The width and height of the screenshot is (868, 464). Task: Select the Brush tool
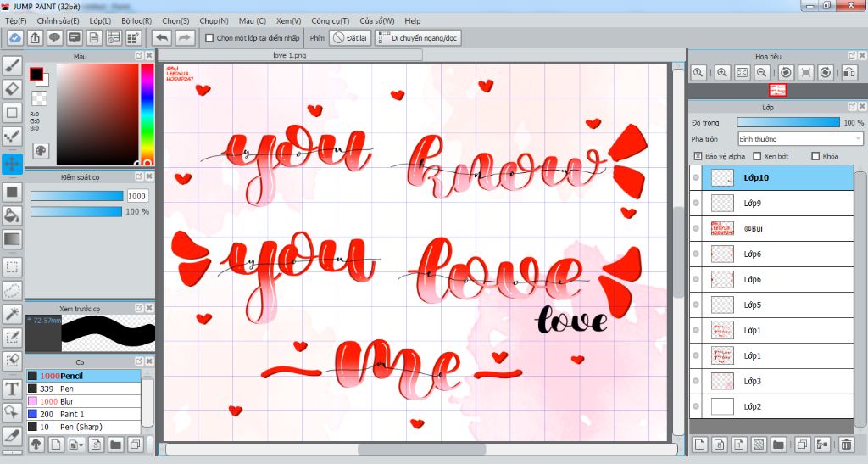pyautogui.click(x=12, y=66)
